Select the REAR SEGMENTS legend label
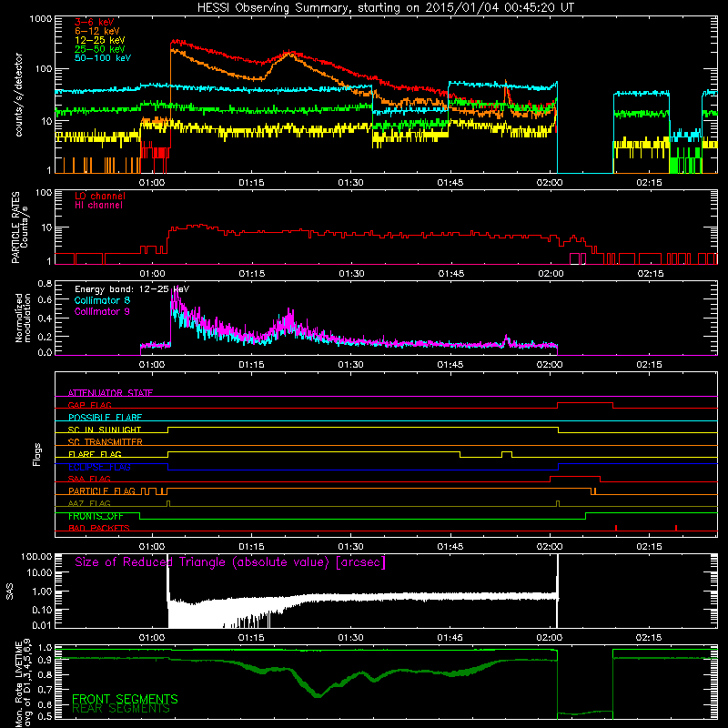Screen dimensions: 728x728 pos(121,709)
